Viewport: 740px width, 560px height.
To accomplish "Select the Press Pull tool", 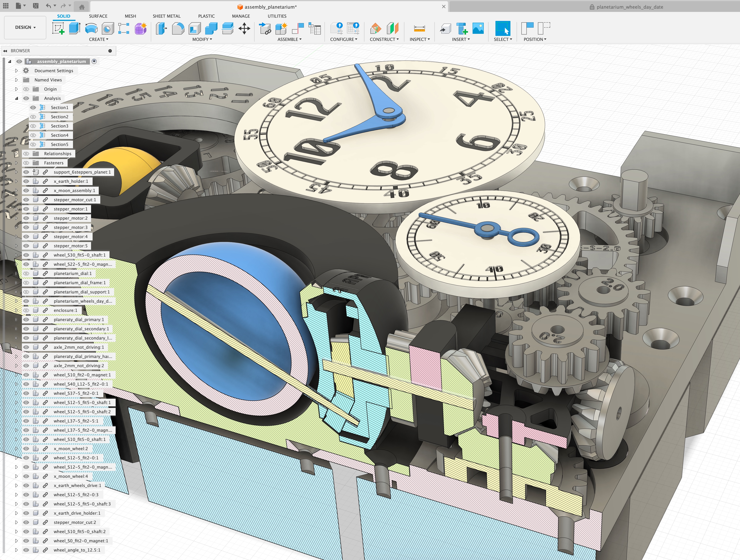I will click(162, 28).
